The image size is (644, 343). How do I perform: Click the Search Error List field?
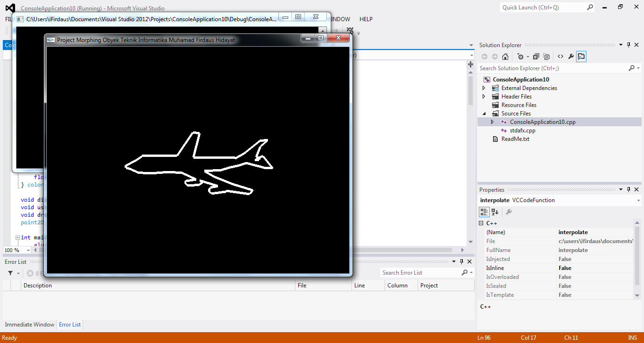click(x=420, y=273)
